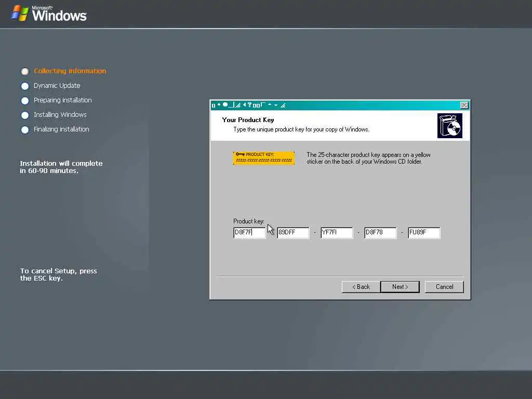Click the Windows CD box icon
This screenshot has width=532, height=399.
[449, 126]
